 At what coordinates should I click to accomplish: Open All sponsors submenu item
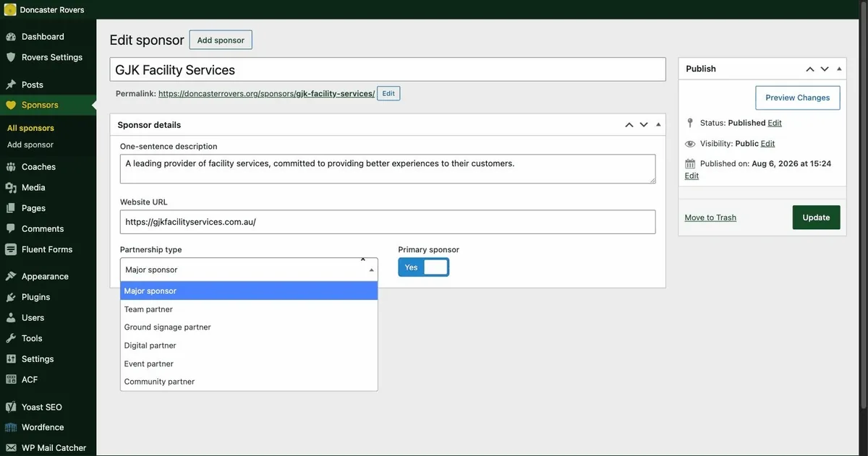tap(30, 128)
